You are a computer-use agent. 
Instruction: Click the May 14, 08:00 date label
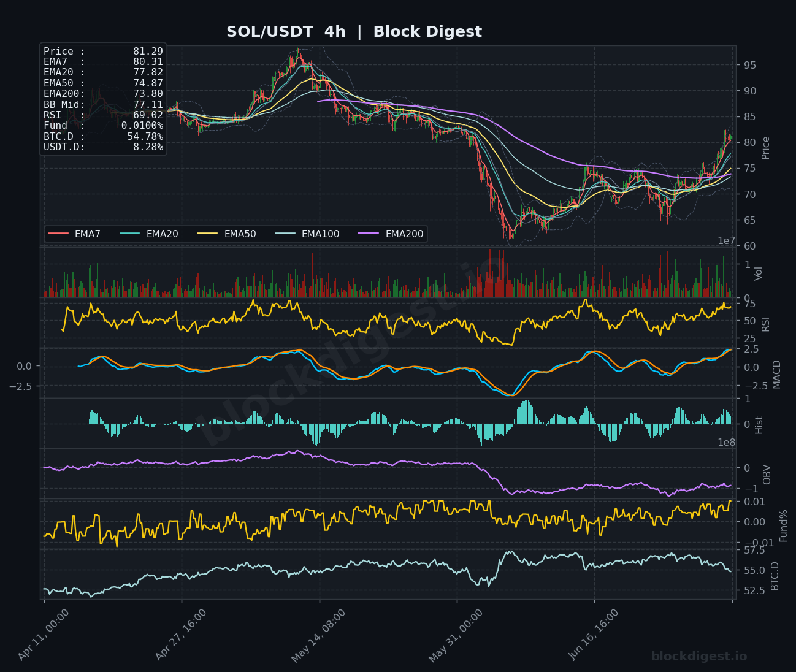pyautogui.click(x=318, y=635)
